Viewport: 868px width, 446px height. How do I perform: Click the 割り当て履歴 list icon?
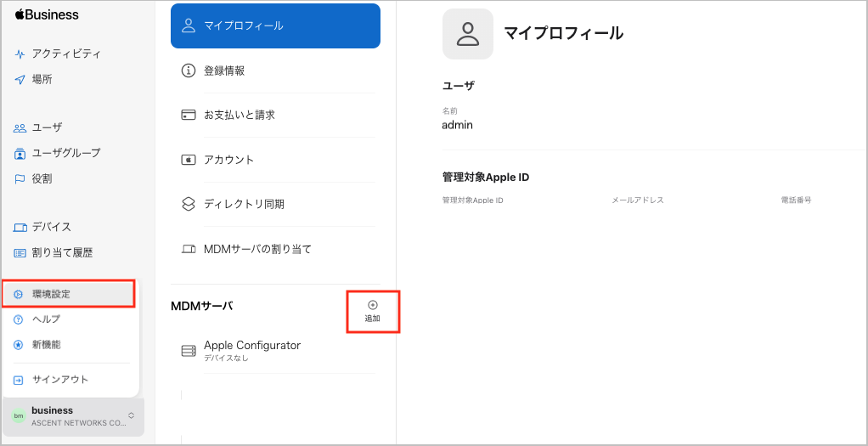[x=20, y=253]
